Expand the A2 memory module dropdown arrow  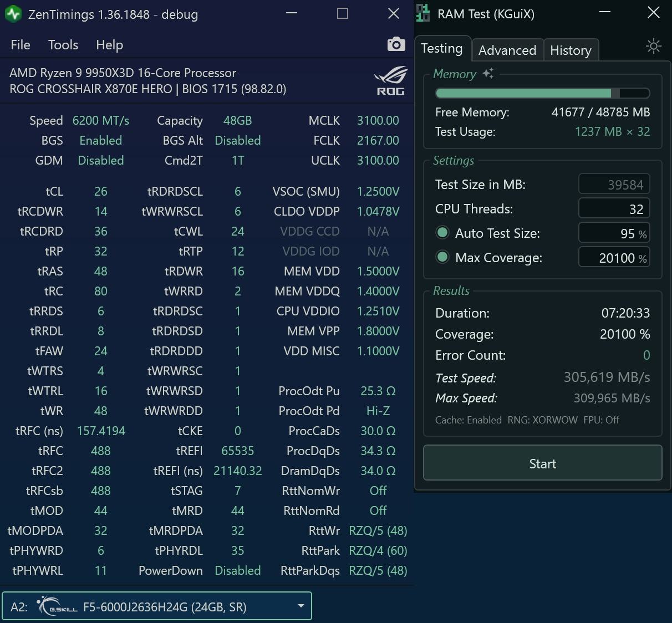[301, 606]
